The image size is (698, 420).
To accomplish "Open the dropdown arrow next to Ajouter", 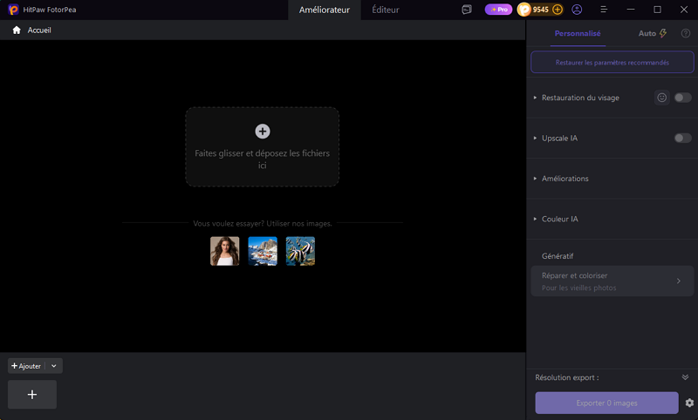I will tap(54, 366).
